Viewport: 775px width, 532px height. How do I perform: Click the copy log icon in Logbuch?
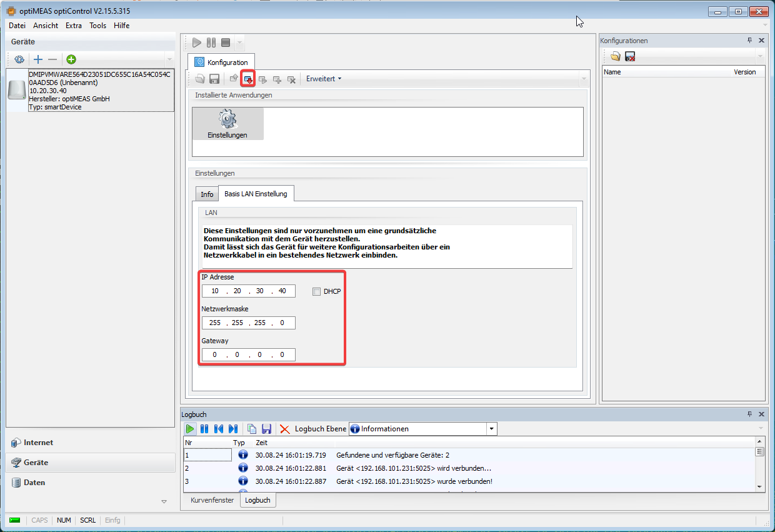coord(252,429)
